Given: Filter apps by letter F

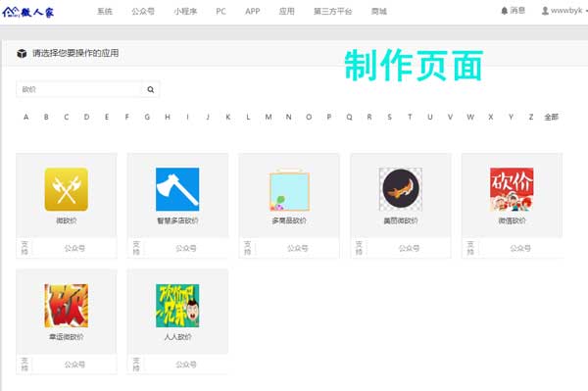Looking at the screenshot, I should [x=127, y=117].
